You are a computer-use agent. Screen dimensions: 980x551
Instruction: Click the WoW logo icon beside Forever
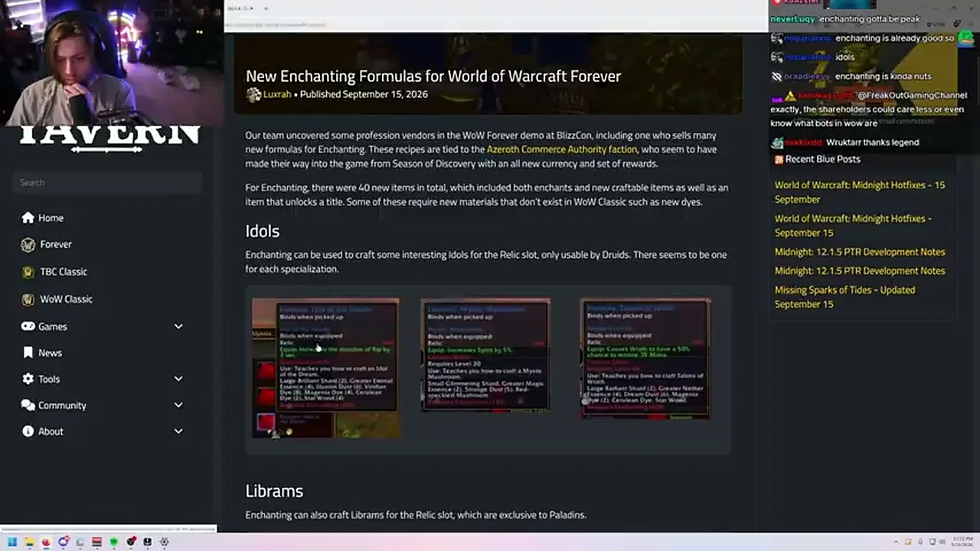28,245
